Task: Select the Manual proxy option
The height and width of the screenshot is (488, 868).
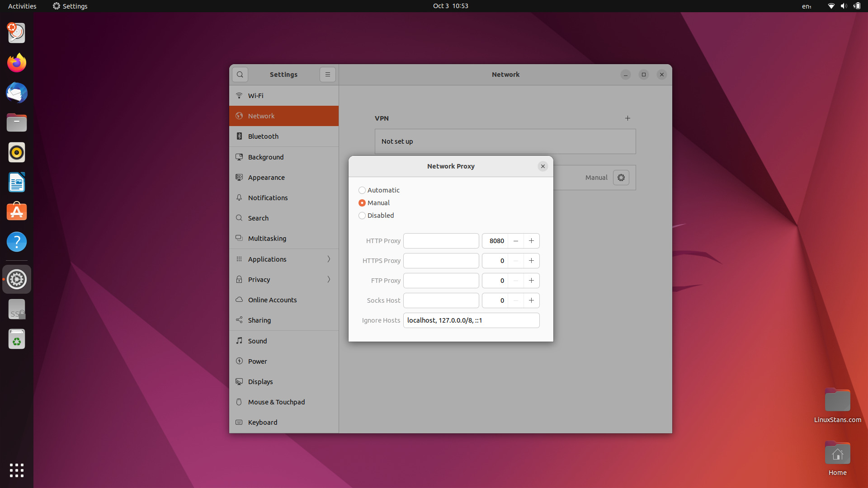Action: click(362, 203)
